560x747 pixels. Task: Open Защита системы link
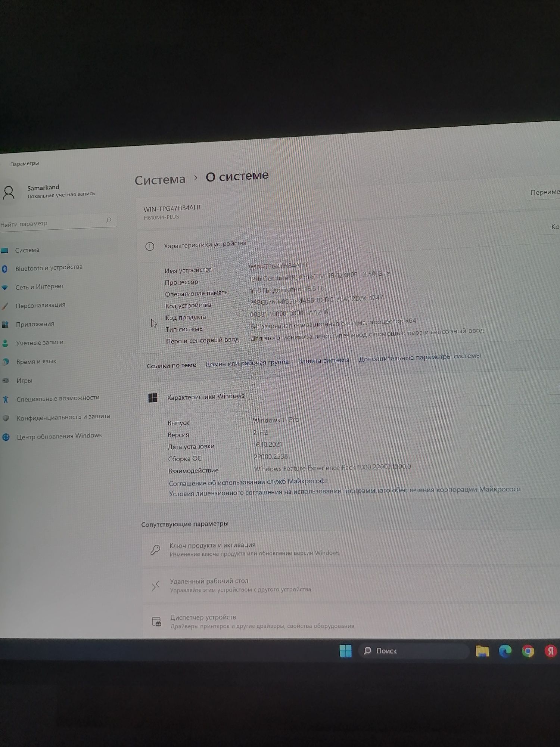pos(324,360)
